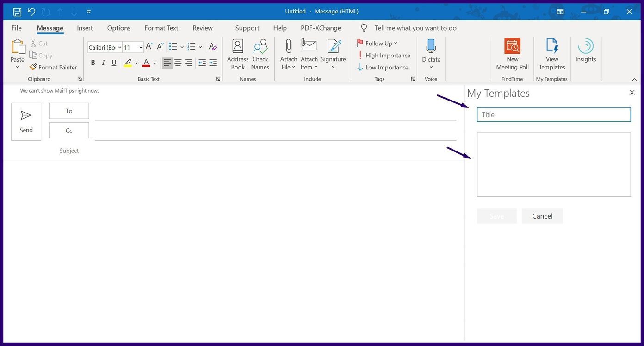The height and width of the screenshot is (346, 644).
Task: Open Attach File menu
Action: point(289,55)
